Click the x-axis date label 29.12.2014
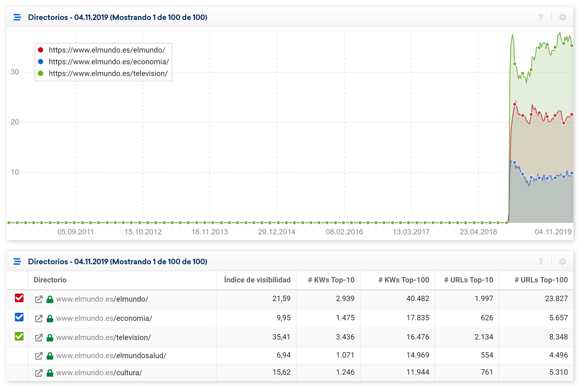 [x=277, y=232]
